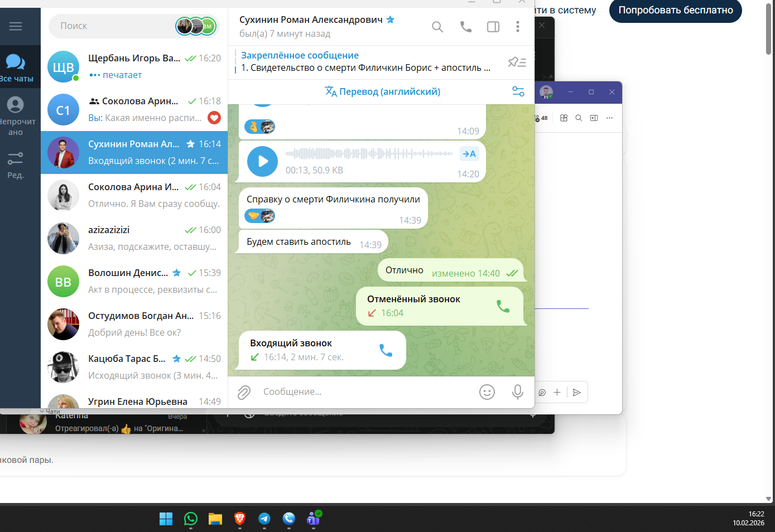Image resolution: width=775 pixels, height=532 pixels.
Task: Open profile avatar in Teams window
Action: [x=547, y=92]
